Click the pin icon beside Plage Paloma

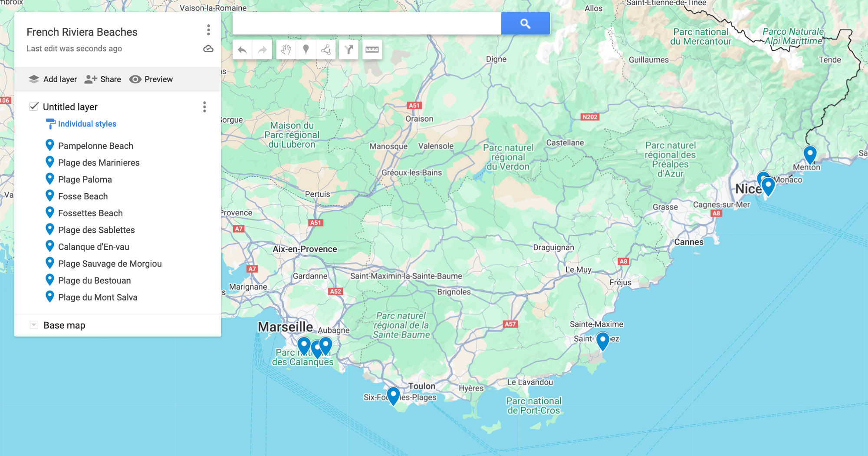tap(50, 179)
